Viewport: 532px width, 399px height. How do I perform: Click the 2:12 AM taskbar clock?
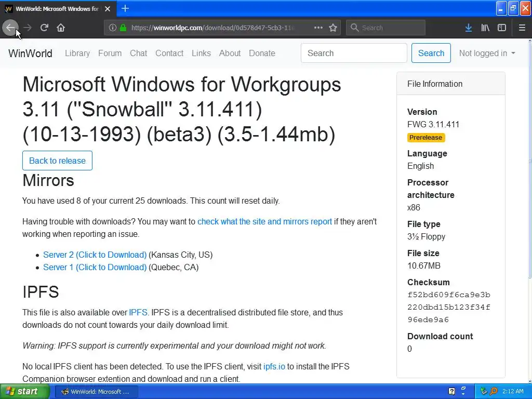click(x=513, y=392)
